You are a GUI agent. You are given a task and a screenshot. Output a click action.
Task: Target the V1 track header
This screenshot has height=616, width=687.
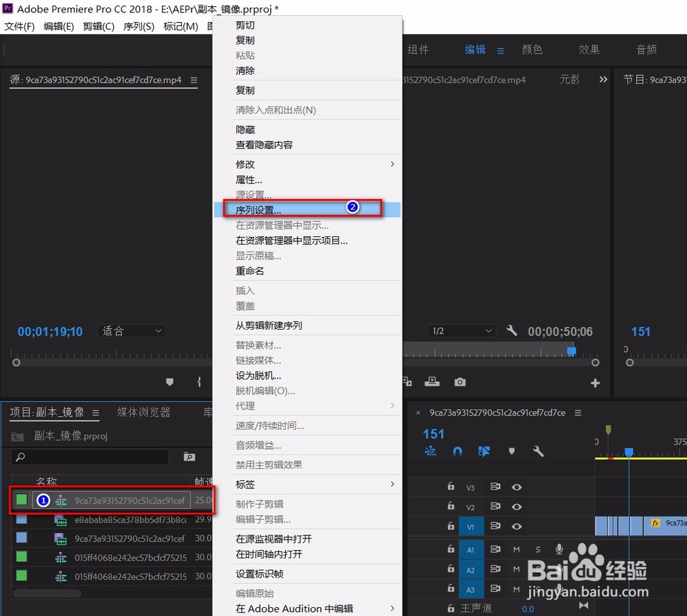click(x=471, y=527)
